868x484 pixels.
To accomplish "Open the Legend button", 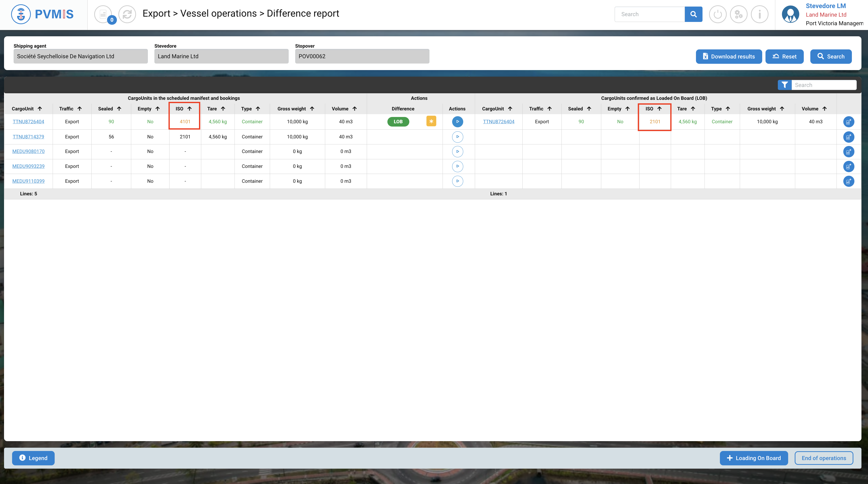I will [x=33, y=458].
